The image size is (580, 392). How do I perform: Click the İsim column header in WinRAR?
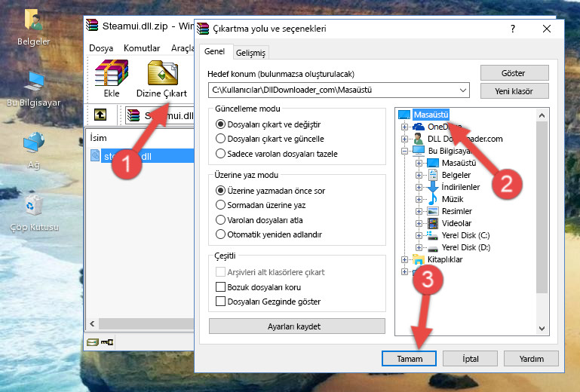98,138
